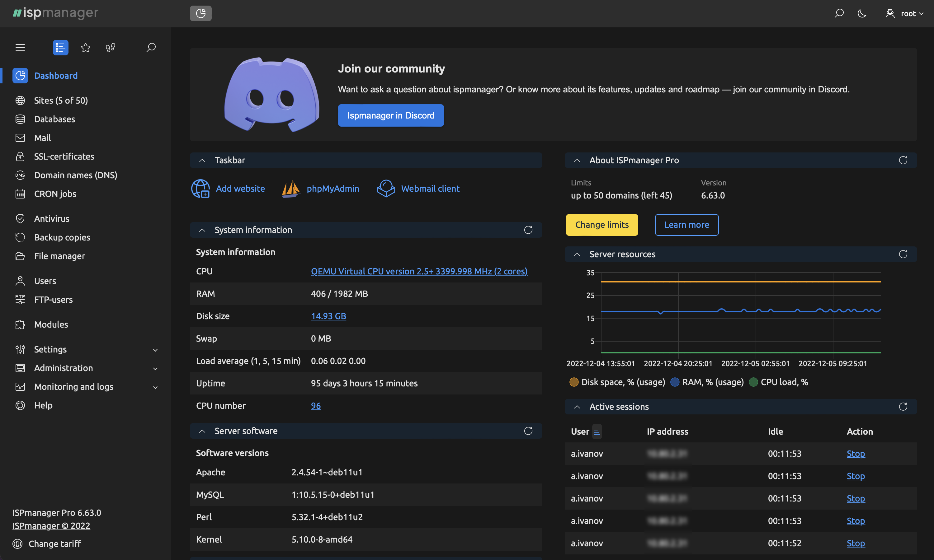Open the phpMyAdmin link
Viewport: 934px width, 560px height.
tap(333, 188)
